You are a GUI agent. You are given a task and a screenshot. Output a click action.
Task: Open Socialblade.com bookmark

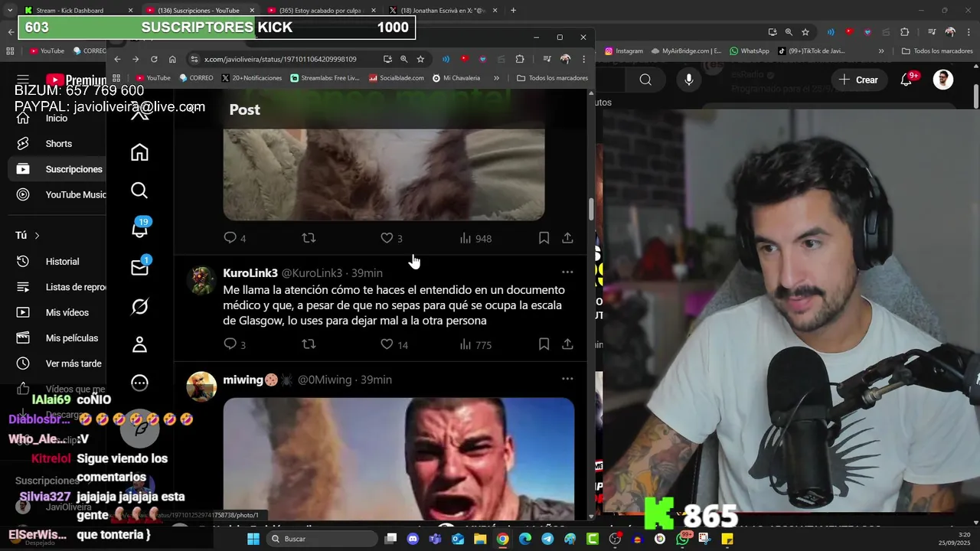397,78
